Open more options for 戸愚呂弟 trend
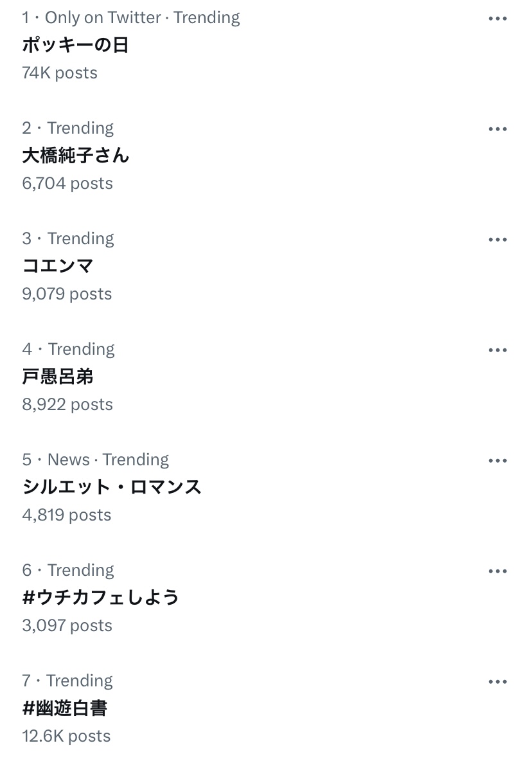532x768 pixels. click(497, 350)
